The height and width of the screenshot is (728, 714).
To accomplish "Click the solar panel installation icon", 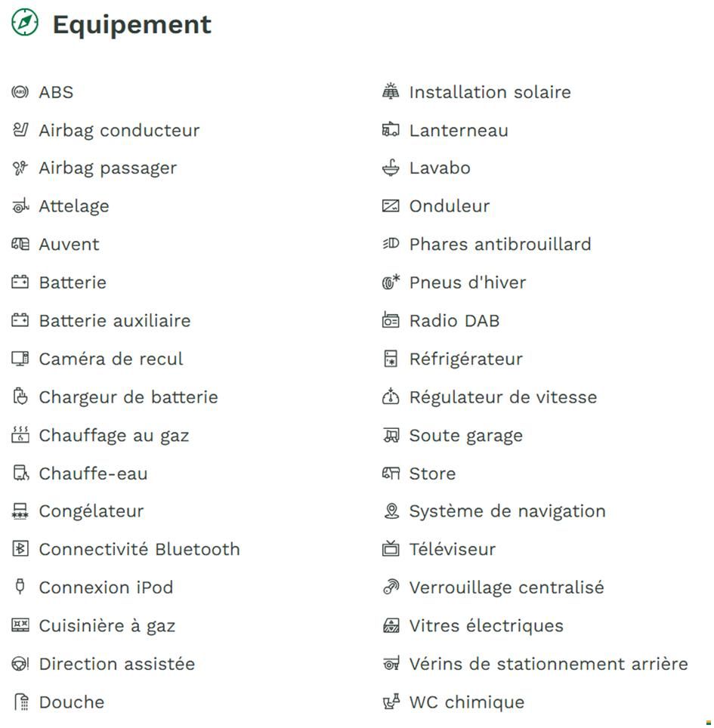I will pos(390,92).
